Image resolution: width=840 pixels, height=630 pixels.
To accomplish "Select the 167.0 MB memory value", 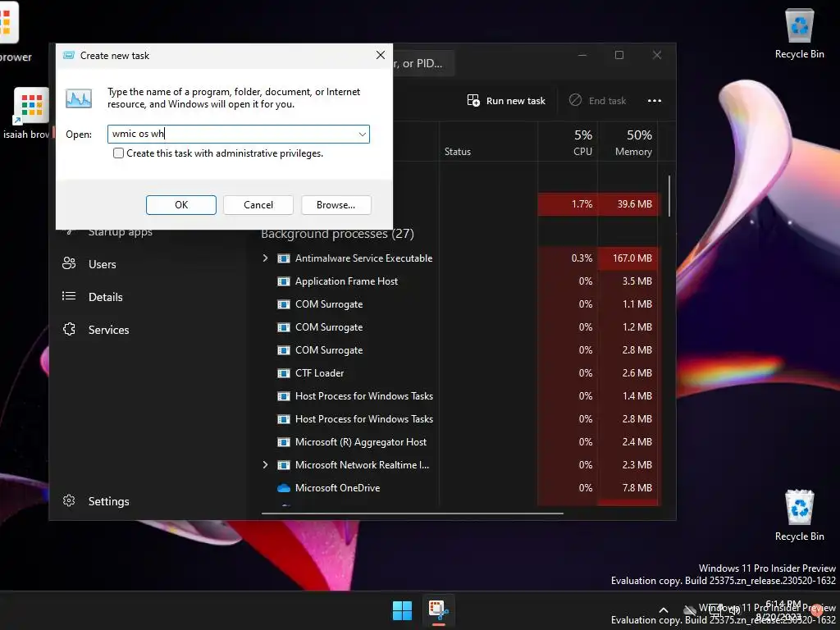I will coord(632,258).
